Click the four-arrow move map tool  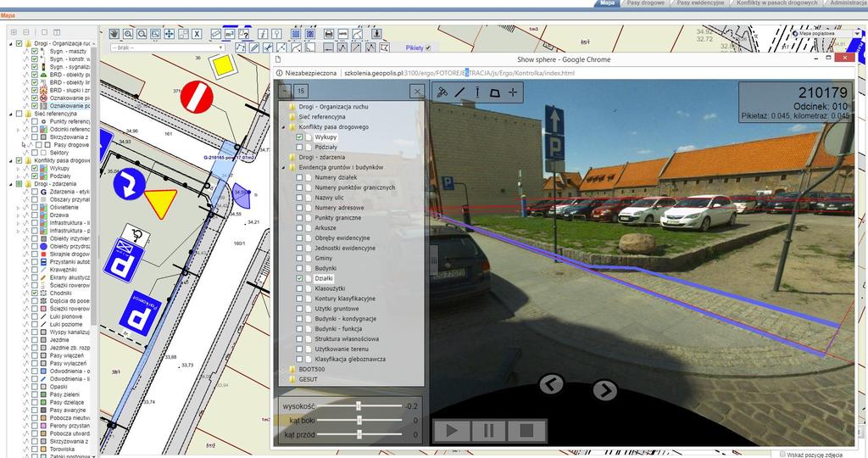169,34
